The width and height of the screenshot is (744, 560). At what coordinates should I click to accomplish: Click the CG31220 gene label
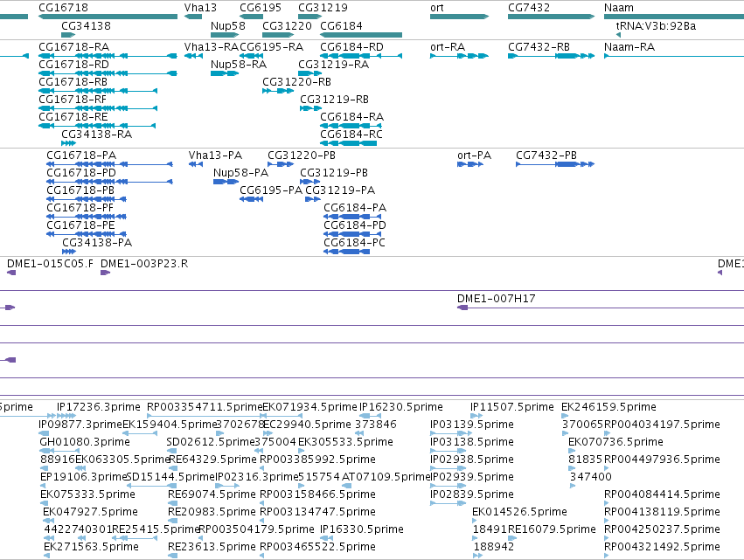[x=287, y=25]
